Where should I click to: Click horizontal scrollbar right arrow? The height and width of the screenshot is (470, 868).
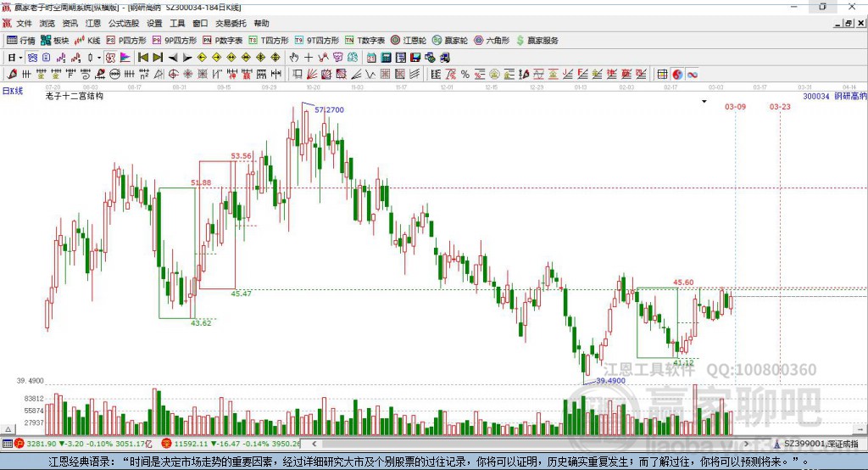[746, 444]
